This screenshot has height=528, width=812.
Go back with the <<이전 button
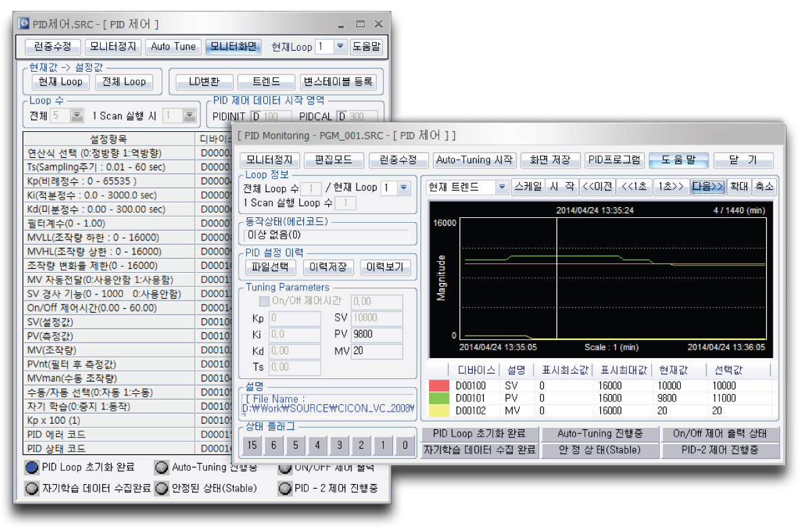[597, 187]
